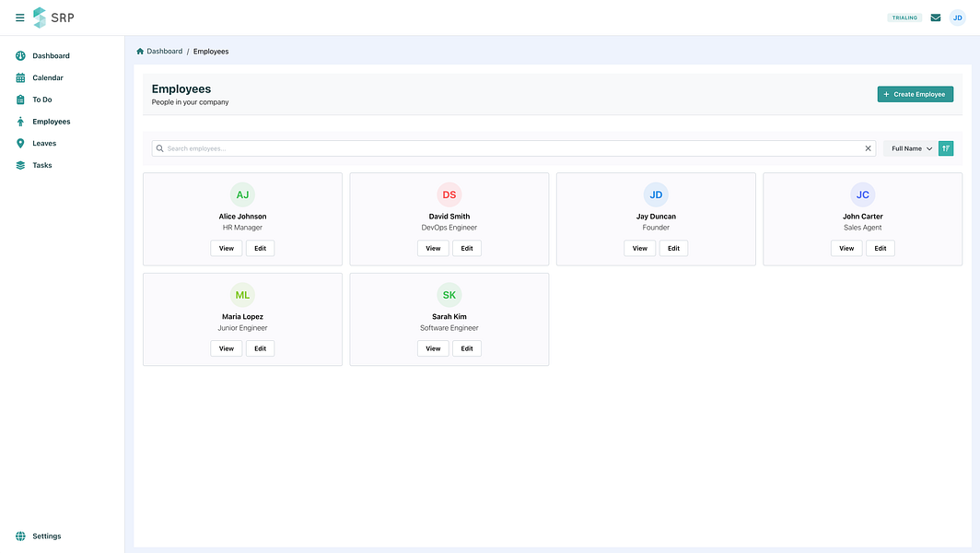Image resolution: width=980 pixels, height=553 pixels.
Task: Click the Jay Duncan name text
Action: (x=656, y=217)
